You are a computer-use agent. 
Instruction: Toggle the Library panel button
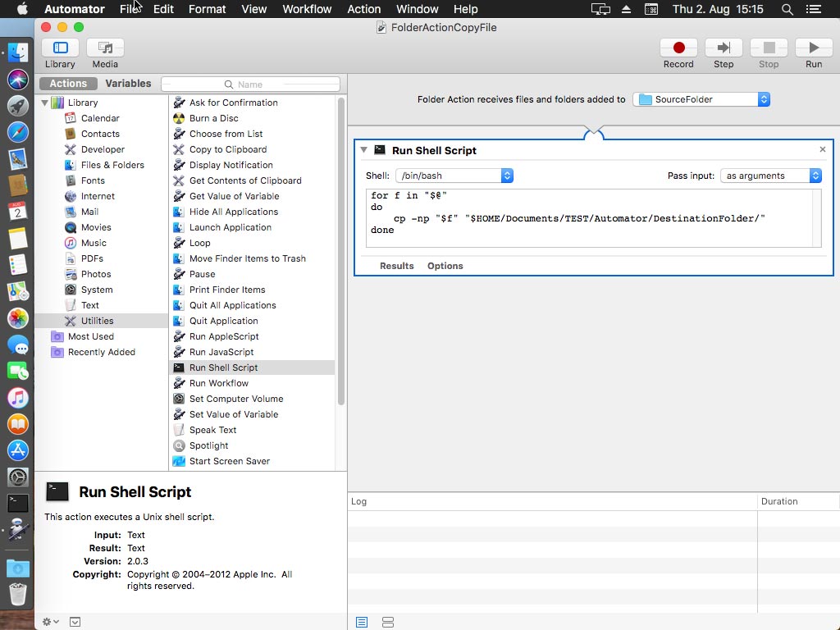coord(60,48)
